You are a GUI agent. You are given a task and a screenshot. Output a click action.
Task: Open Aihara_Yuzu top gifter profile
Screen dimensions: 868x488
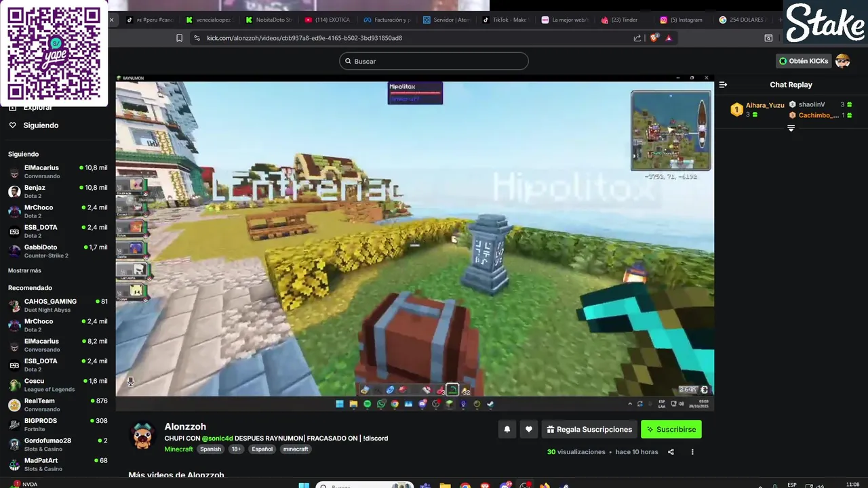click(765, 105)
